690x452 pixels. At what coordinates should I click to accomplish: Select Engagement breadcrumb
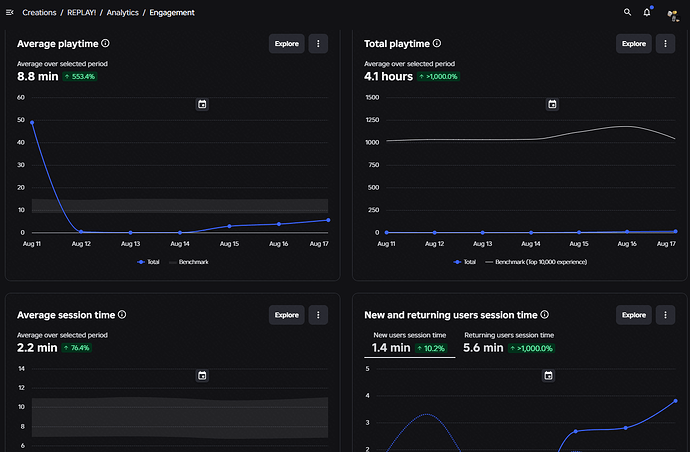pyautogui.click(x=172, y=13)
